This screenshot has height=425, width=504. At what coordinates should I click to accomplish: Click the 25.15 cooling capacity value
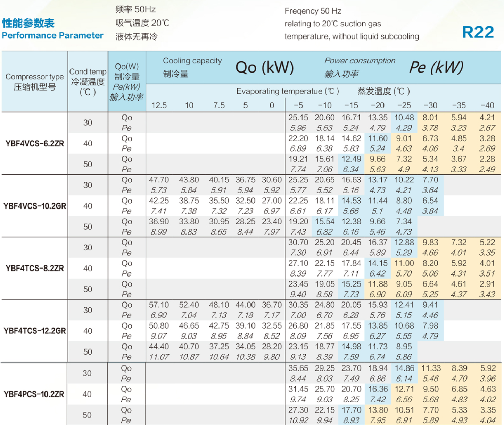tap(298, 118)
